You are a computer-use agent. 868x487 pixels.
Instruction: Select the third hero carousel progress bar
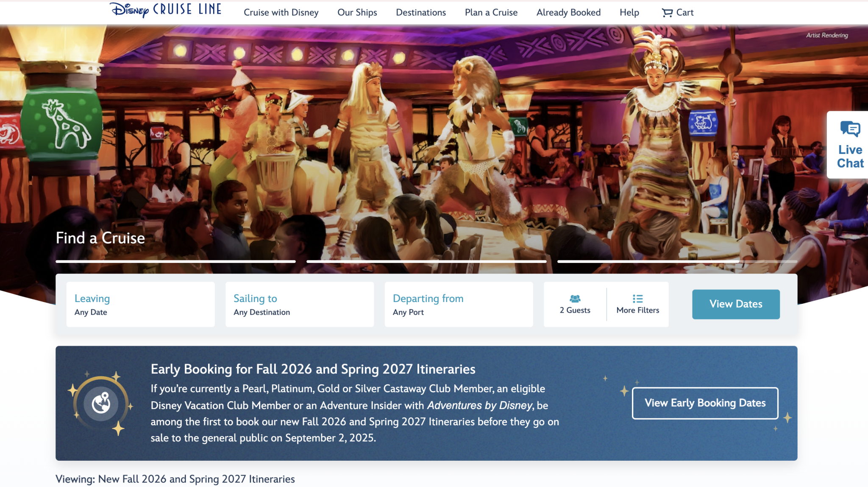tap(677, 261)
